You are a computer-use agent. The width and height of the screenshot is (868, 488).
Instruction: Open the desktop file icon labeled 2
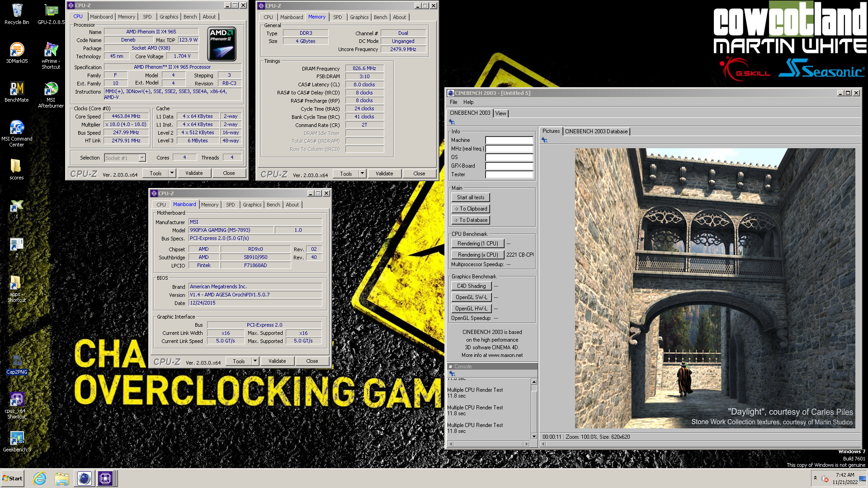click(x=17, y=248)
